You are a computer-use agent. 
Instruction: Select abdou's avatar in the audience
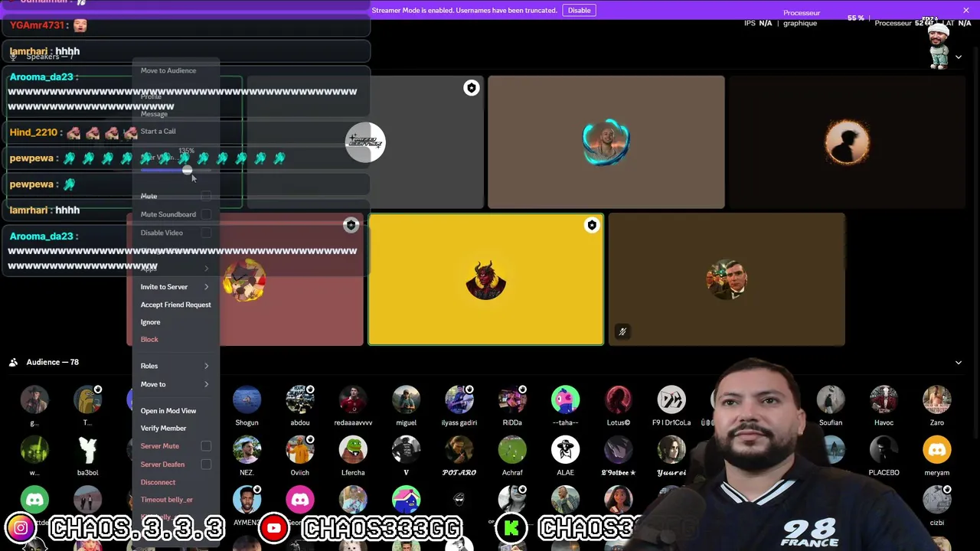(x=300, y=399)
